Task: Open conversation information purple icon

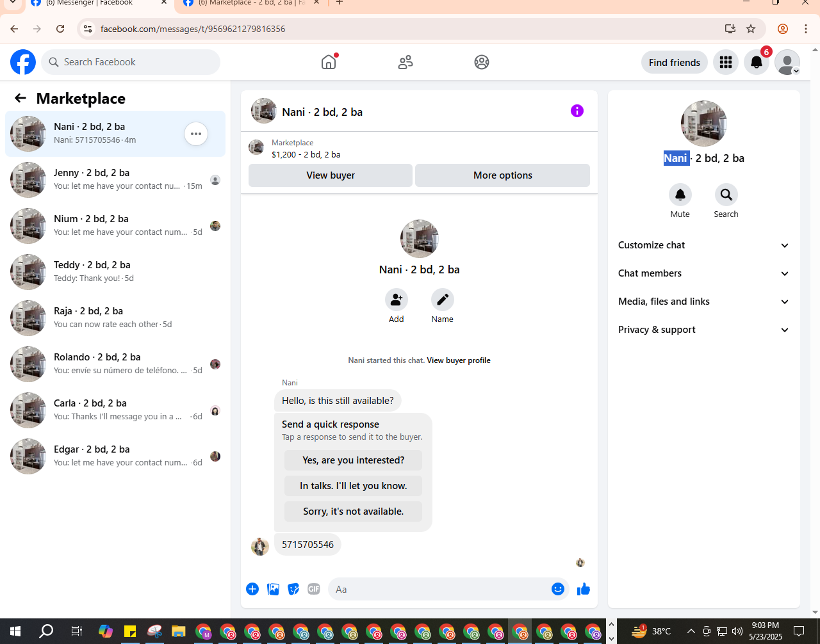Action: 577,111
